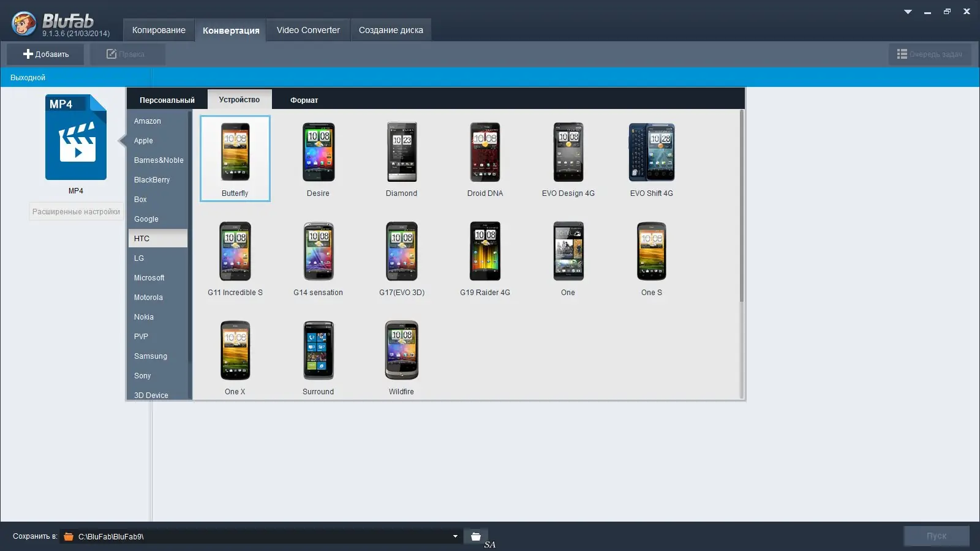This screenshot has width=980, height=551.
Task: Switch to the Формат profile tab
Action: tap(304, 100)
